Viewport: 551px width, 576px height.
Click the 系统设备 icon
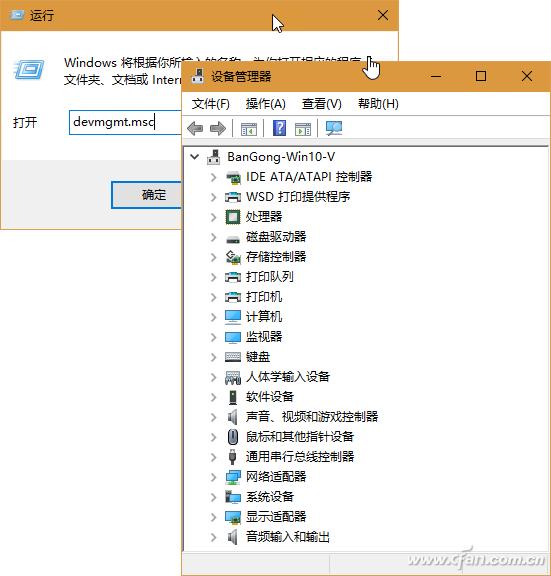pos(233,497)
